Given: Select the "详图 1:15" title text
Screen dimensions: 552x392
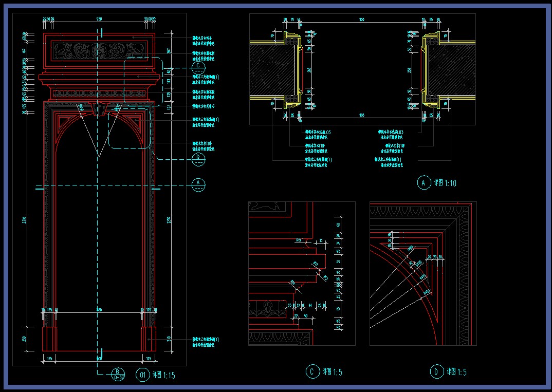Looking at the screenshot, I should 164,375.
